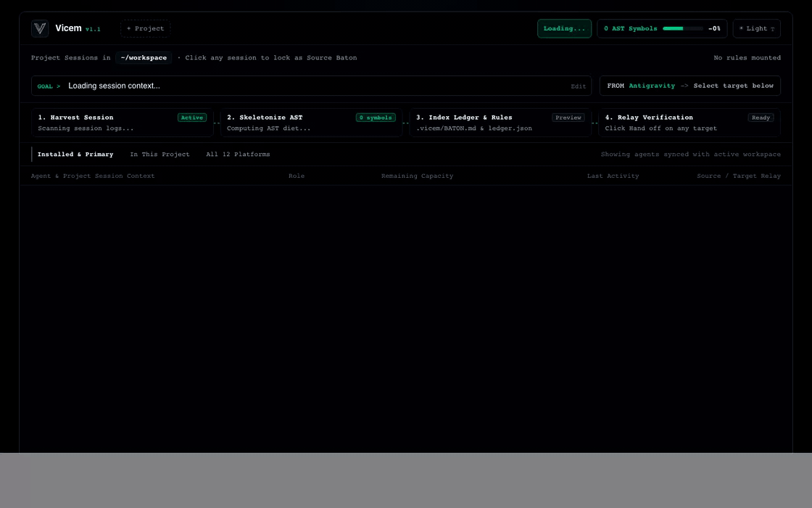Click the goal field Loading session context
The height and width of the screenshot is (508, 812).
(311, 86)
